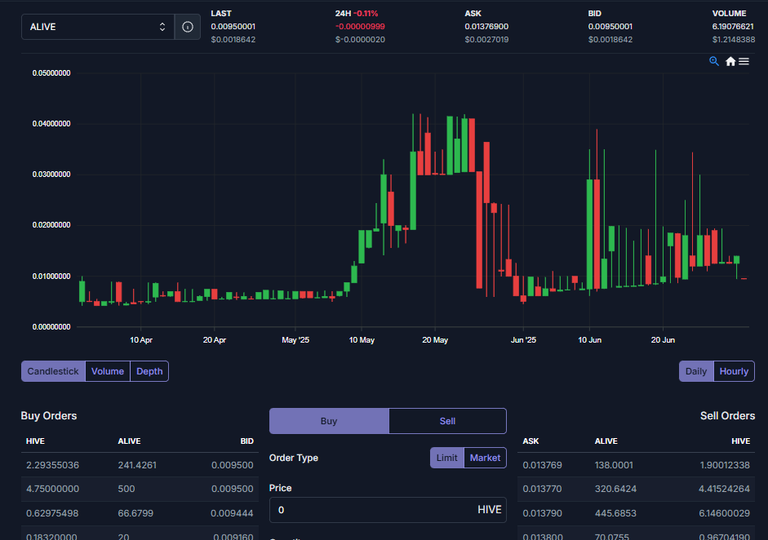Click sell order at ask 0.013769
The image size is (768, 540).
pyautogui.click(x=636, y=465)
